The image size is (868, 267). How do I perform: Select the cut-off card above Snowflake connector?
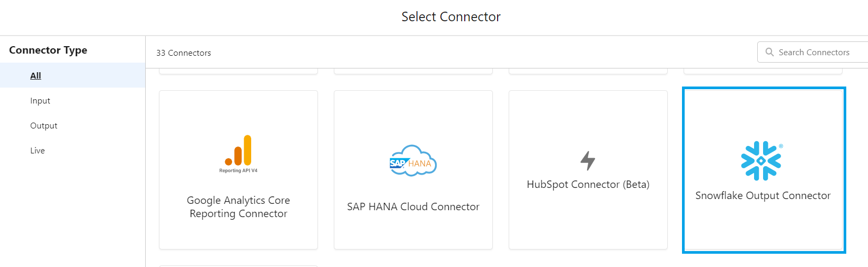[x=763, y=71]
